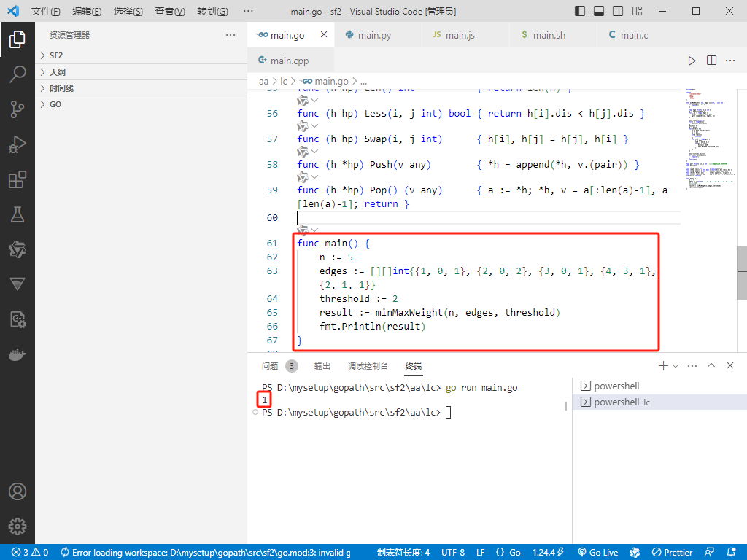Open Explorer views and more actions

[231, 35]
